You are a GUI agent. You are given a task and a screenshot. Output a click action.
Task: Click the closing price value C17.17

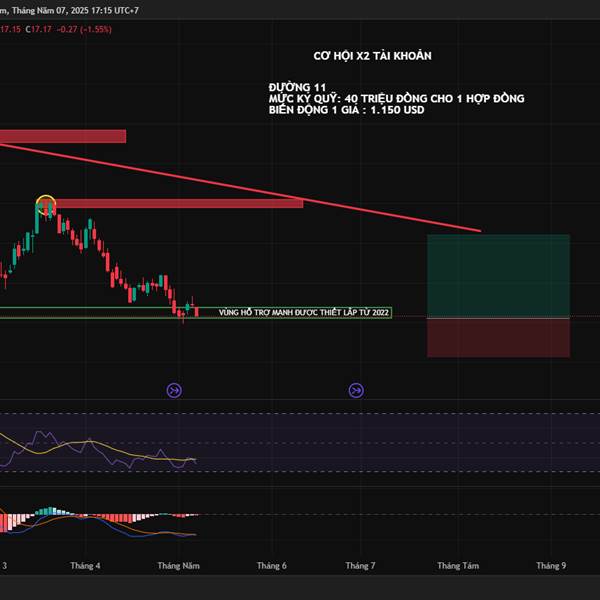(x=38, y=29)
